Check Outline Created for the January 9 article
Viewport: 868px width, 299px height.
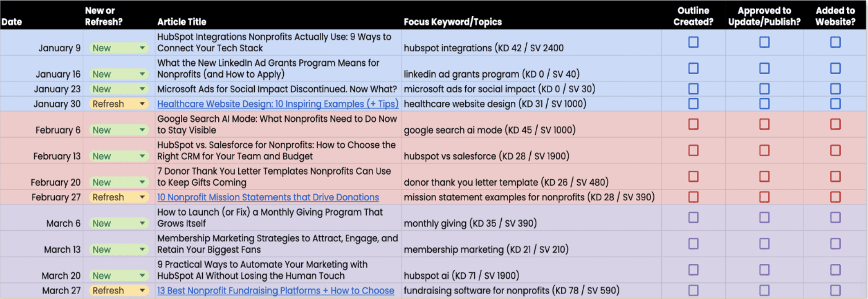pos(693,42)
